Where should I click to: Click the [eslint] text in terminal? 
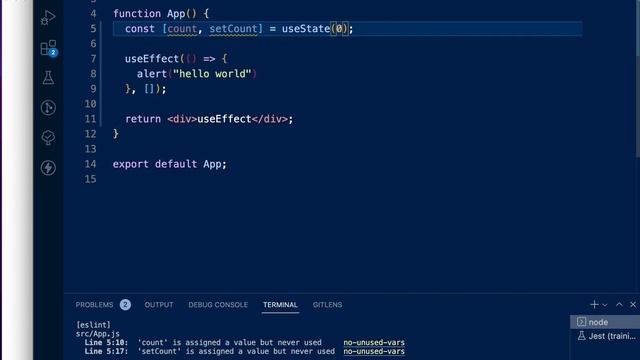[x=93, y=325]
